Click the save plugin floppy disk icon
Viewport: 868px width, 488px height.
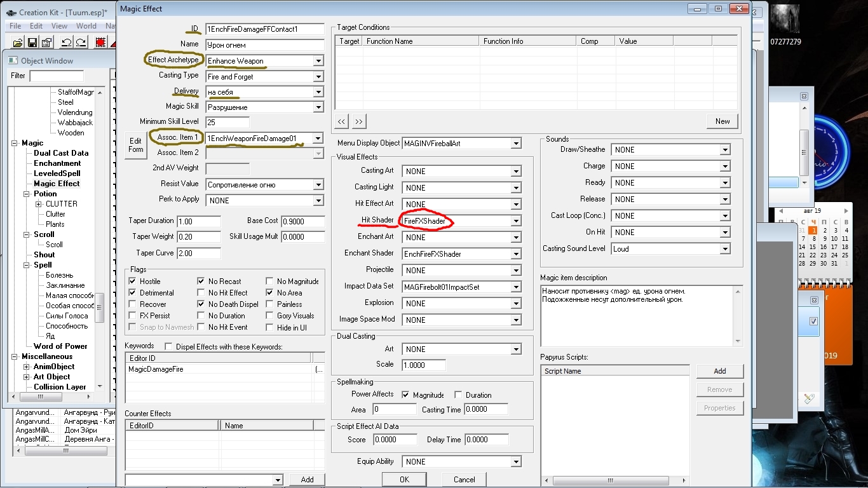(32, 43)
